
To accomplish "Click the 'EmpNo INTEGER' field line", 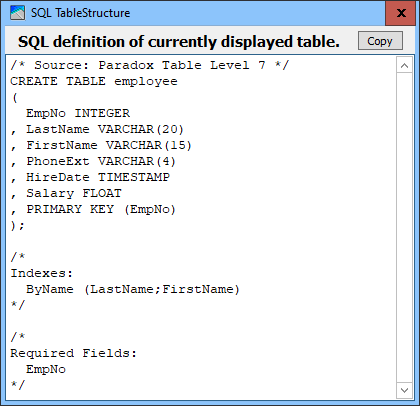I will (78, 113).
